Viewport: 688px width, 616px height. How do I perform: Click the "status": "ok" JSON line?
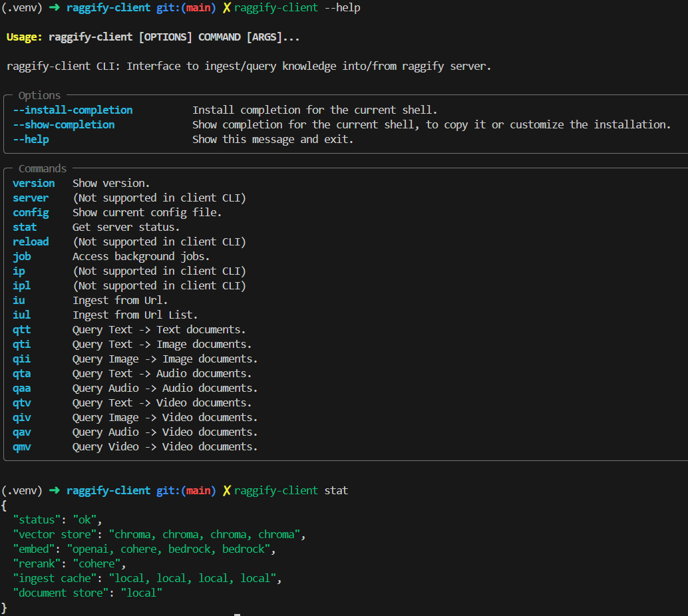click(57, 520)
